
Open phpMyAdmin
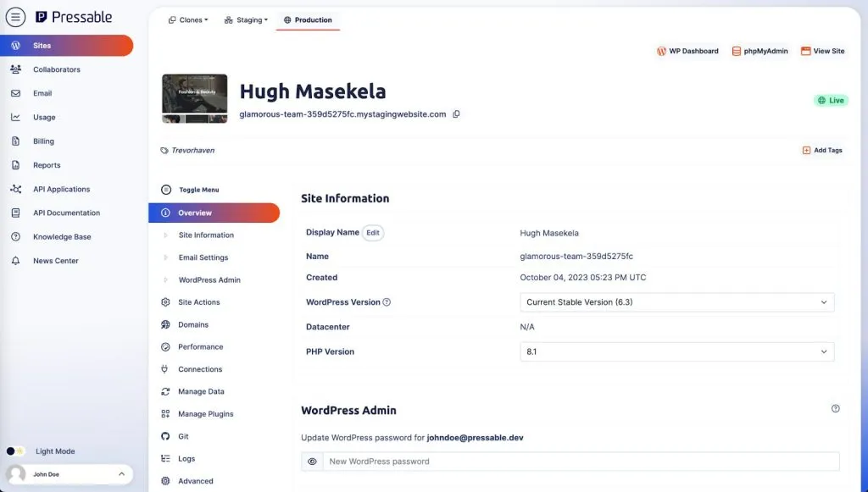(x=759, y=51)
